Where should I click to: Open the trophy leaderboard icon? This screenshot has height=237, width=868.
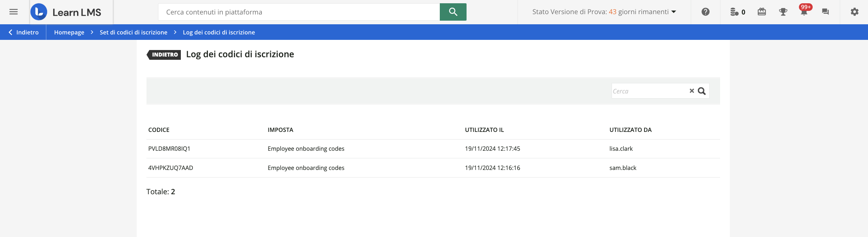coord(783,12)
